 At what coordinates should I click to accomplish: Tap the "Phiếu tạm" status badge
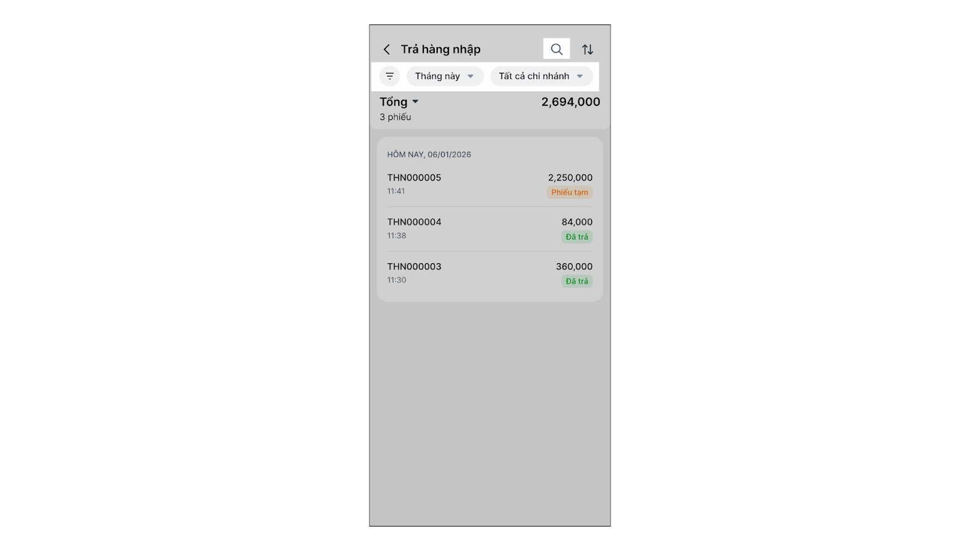pyautogui.click(x=569, y=192)
